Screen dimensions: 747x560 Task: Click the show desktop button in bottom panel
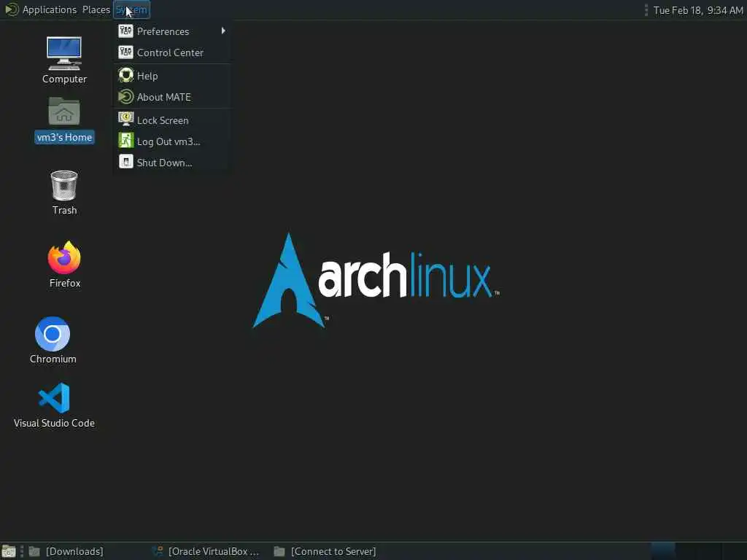tap(9, 551)
